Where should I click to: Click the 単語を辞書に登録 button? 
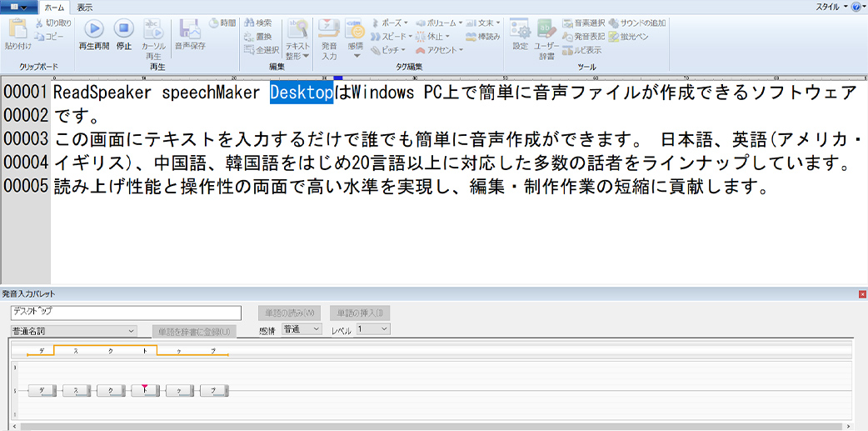point(194,332)
